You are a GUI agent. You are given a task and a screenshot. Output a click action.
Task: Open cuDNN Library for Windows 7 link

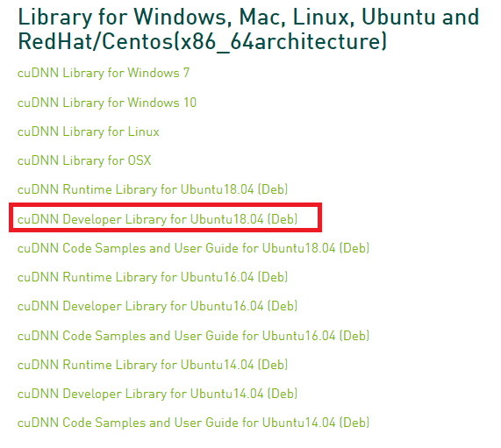point(104,73)
